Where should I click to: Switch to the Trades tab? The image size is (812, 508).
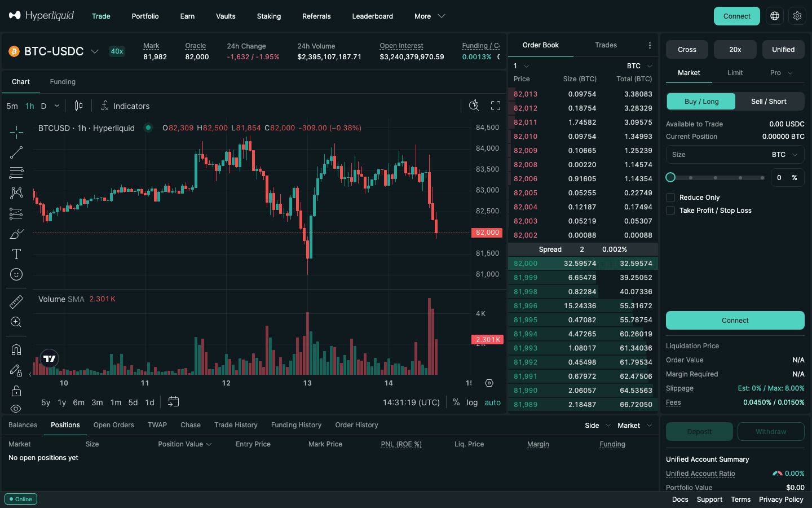pyautogui.click(x=606, y=45)
